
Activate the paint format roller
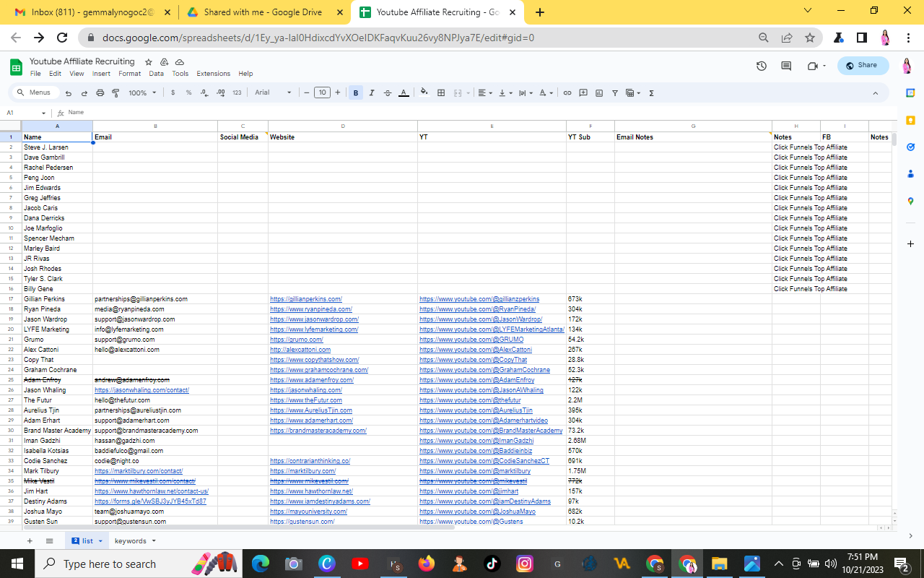coord(115,92)
